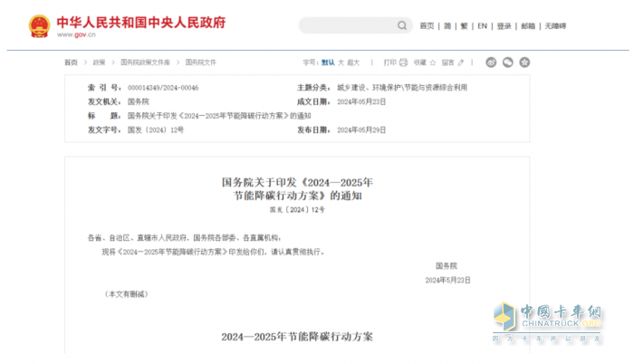Image resolution: width=634 pixels, height=364 pixels.
Task: Share to Qzone star icon
Action: (524, 62)
